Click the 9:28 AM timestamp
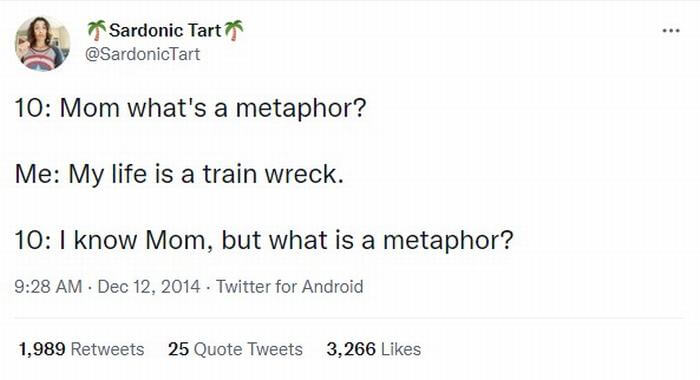The height and width of the screenshot is (380, 700). pos(48,286)
